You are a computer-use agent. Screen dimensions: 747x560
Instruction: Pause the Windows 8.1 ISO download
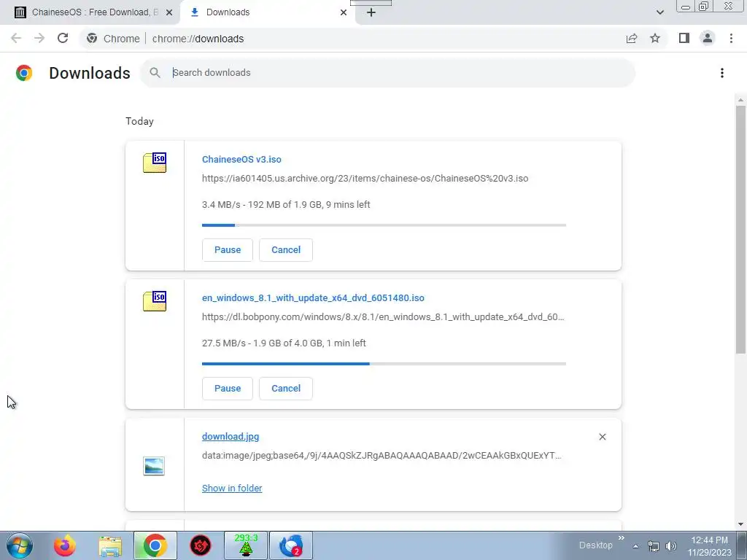[228, 389]
